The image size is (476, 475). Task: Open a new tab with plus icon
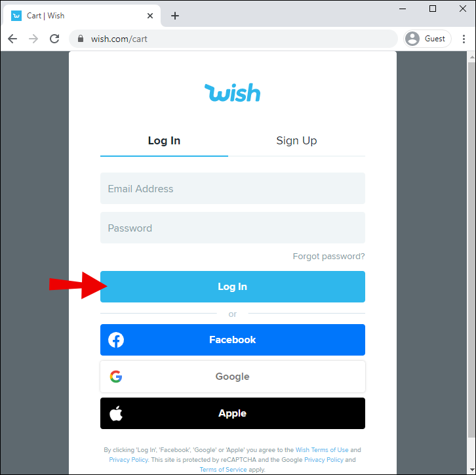click(175, 16)
